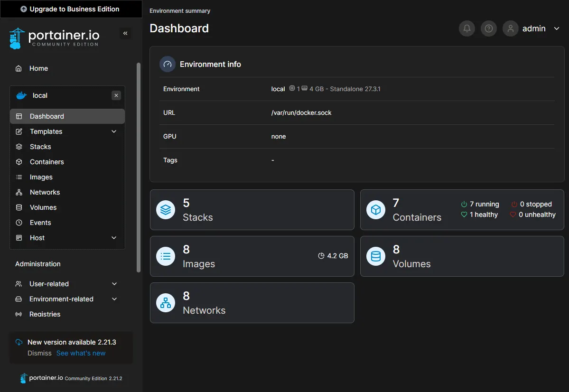Click the Images tile round list icon
Image resolution: width=569 pixels, height=392 pixels.
[x=166, y=256]
